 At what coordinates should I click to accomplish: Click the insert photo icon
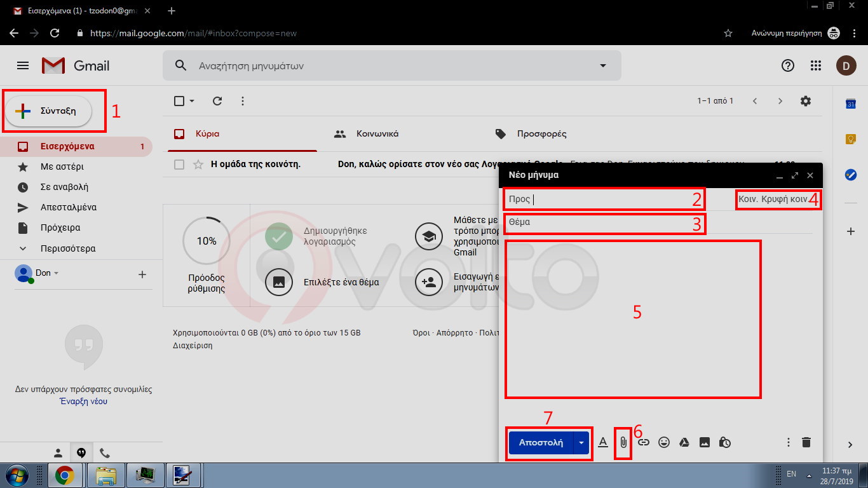click(x=705, y=442)
